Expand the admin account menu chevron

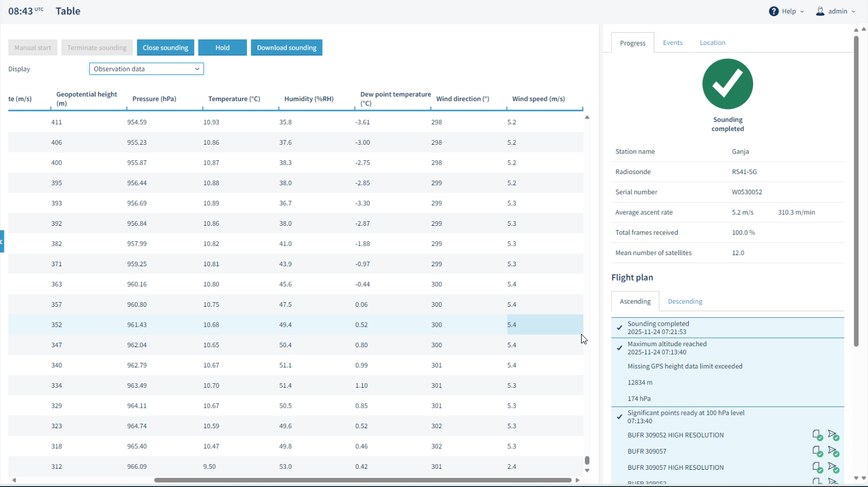pyautogui.click(x=853, y=12)
